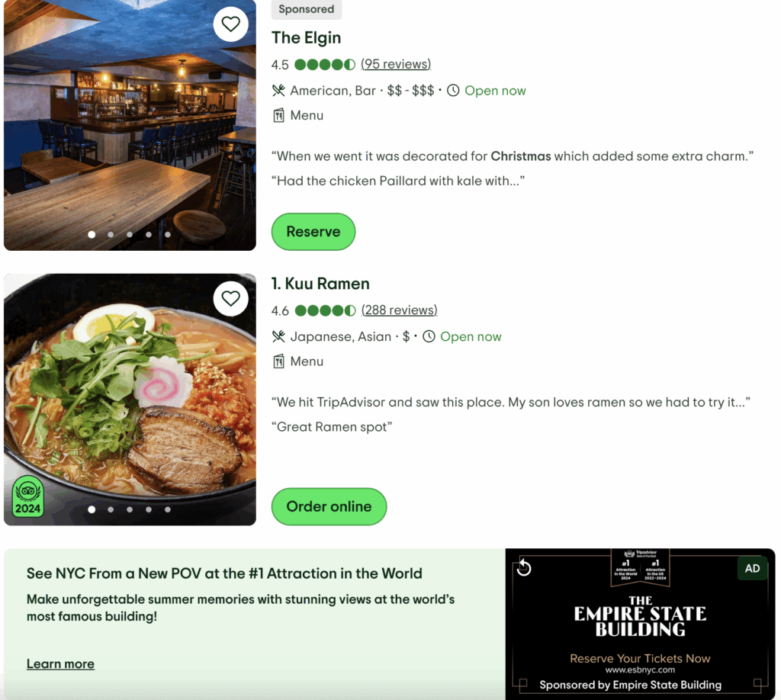Click the cuisine utensils icon for Kuu Ramen
The height and width of the screenshot is (700, 781).
278,336
